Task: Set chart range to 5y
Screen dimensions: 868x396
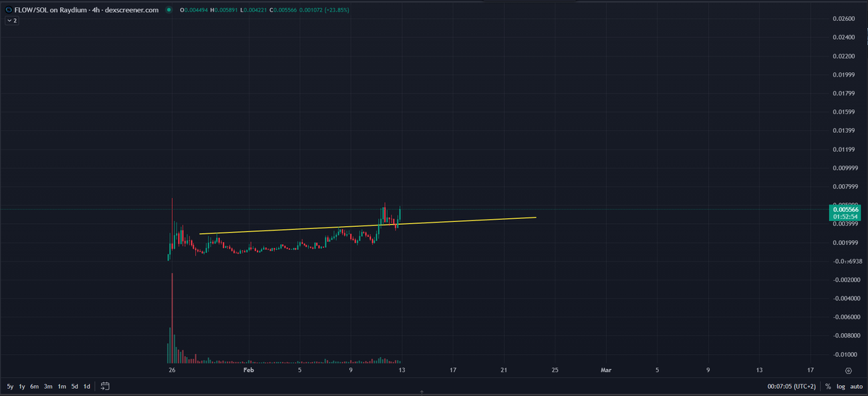Action: click(x=9, y=387)
